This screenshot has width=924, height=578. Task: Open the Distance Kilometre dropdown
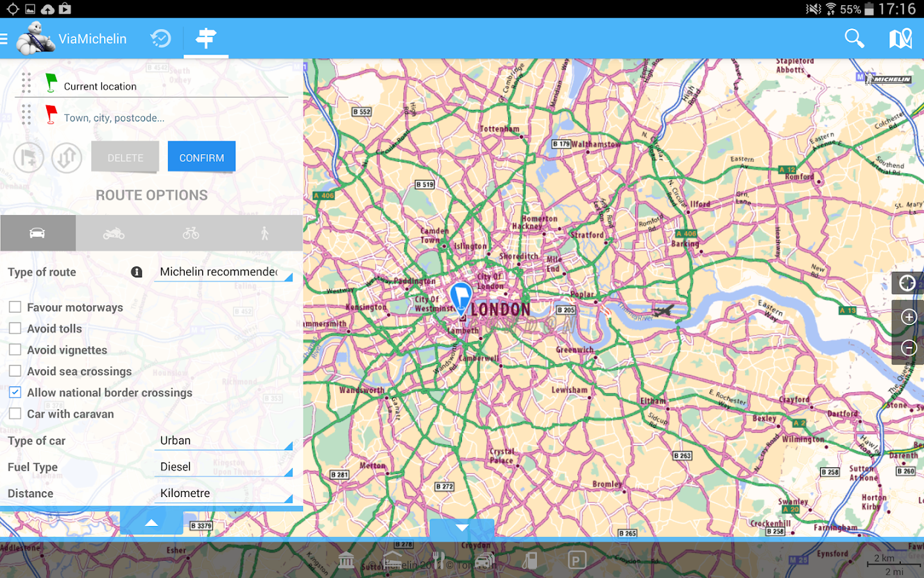[223, 493]
